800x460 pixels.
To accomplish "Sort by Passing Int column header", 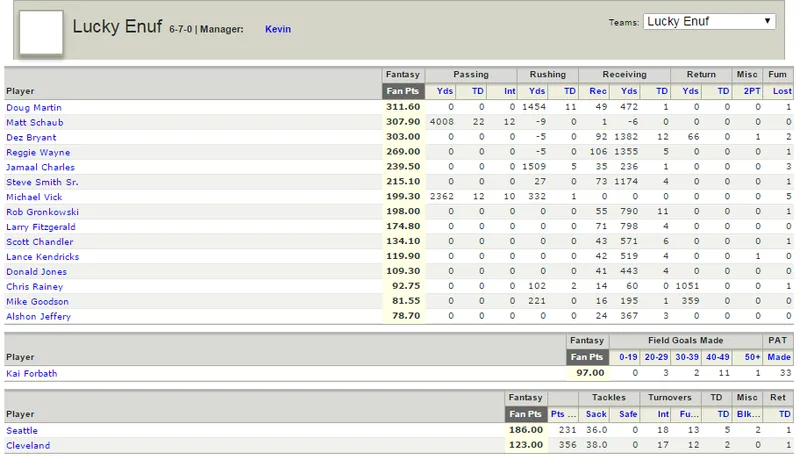I will pyautogui.click(x=510, y=91).
